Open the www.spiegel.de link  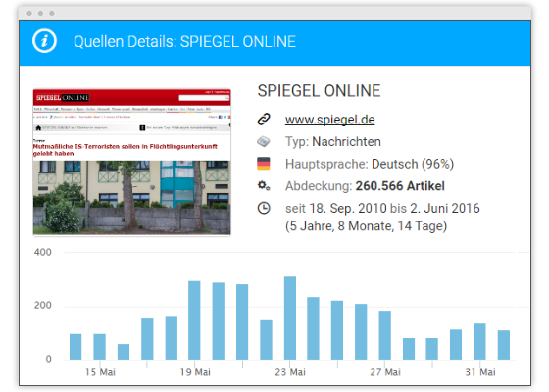[329, 120]
